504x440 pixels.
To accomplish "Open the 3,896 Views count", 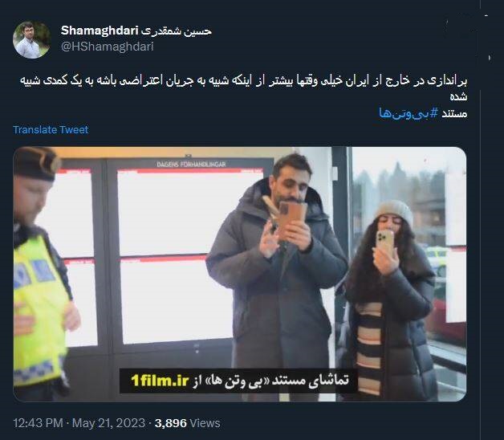I will pos(187,423).
